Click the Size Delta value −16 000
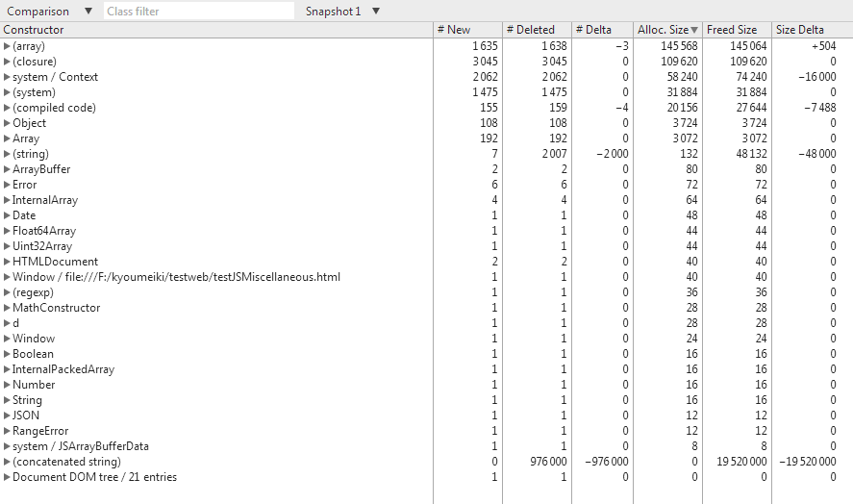This screenshot has width=853, height=504. tap(817, 77)
